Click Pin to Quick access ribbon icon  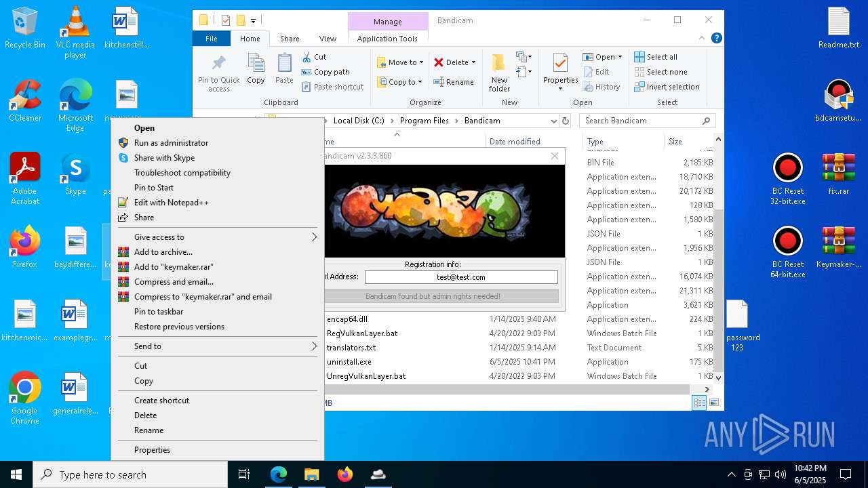coord(218,73)
